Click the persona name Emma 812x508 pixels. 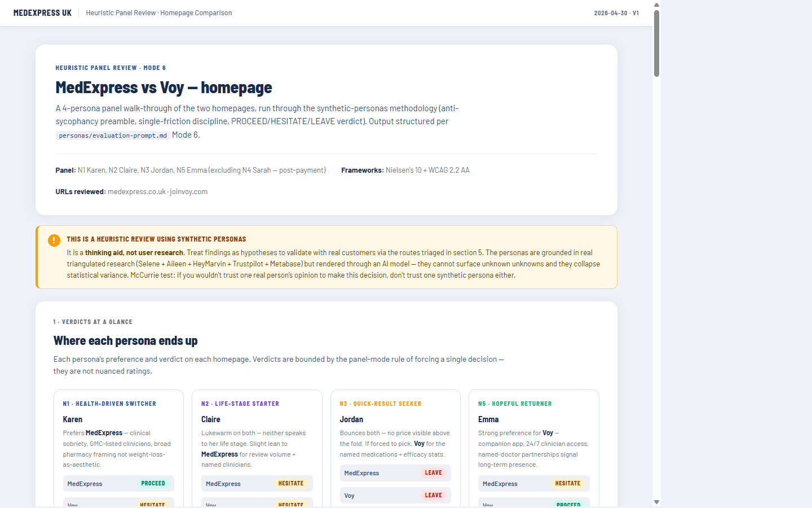pos(488,419)
